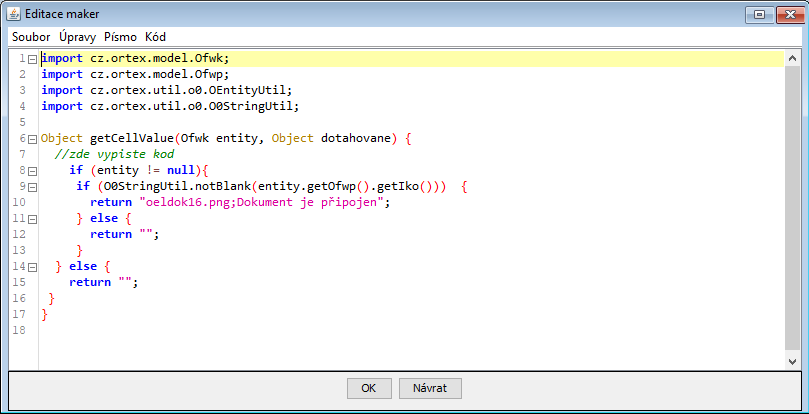Open the Písmo menu
809x414 pixels.
[120, 36]
